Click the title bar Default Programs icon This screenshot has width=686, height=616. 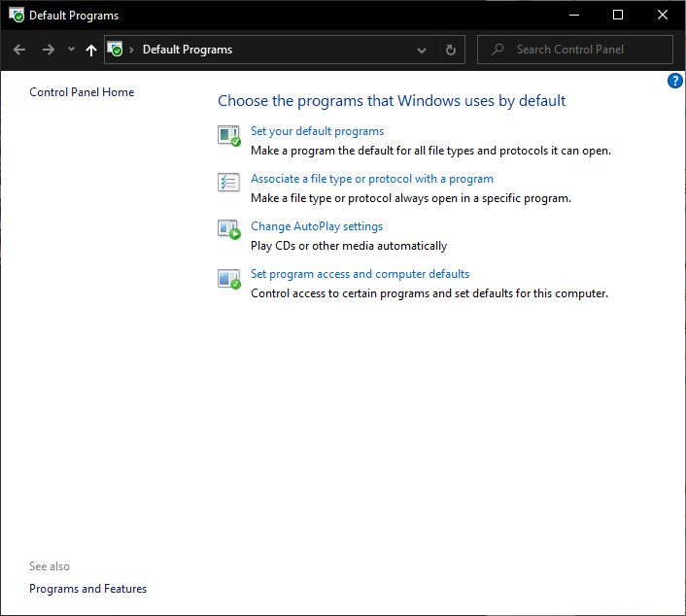tap(17, 15)
